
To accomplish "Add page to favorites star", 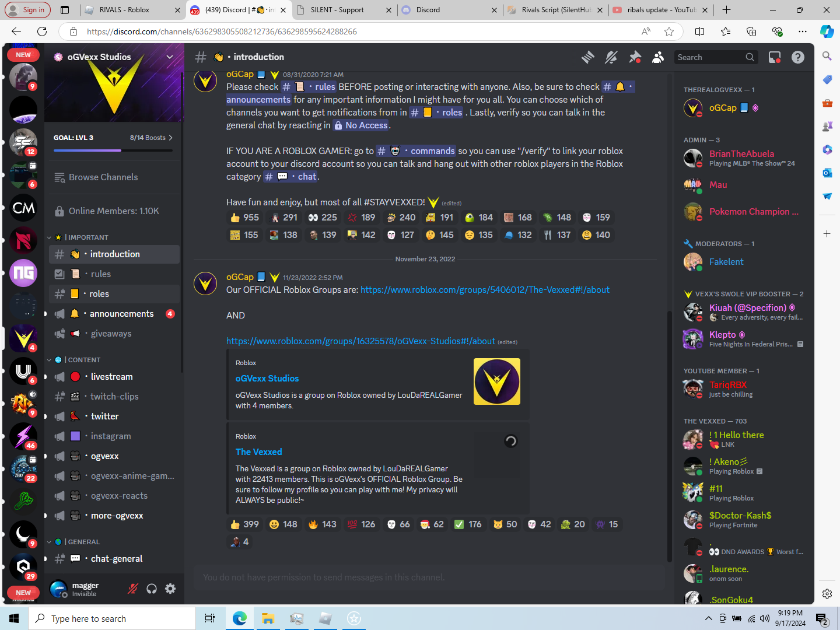I will [669, 32].
